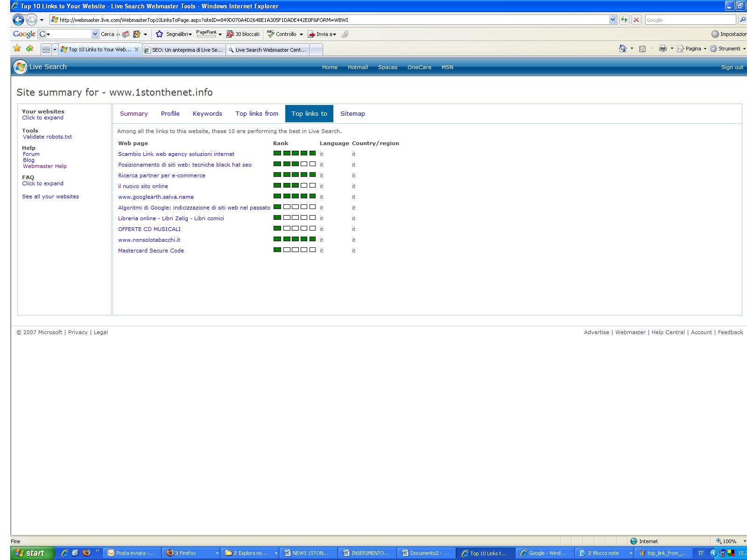The height and width of the screenshot is (560, 747).
Task: Open Mastercard Secure Code link
Action: tap(151, 251)
